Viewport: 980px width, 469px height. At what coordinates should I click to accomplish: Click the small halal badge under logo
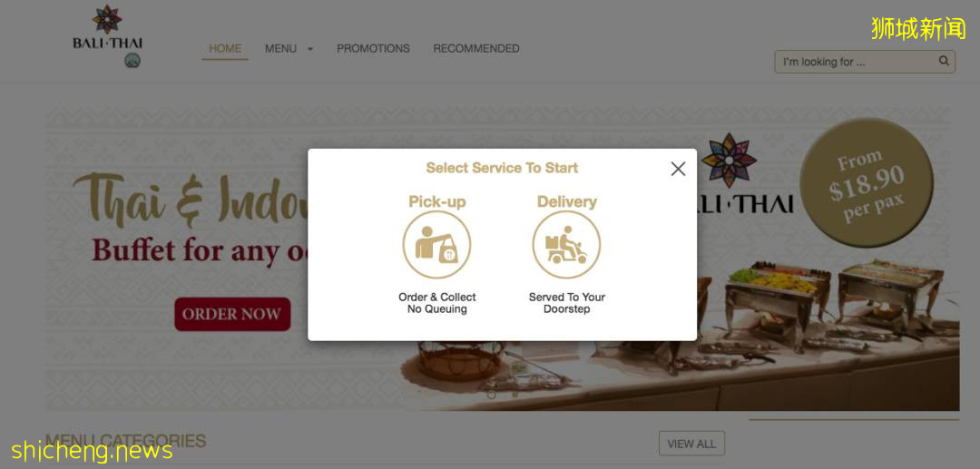[x=132, y=61]
